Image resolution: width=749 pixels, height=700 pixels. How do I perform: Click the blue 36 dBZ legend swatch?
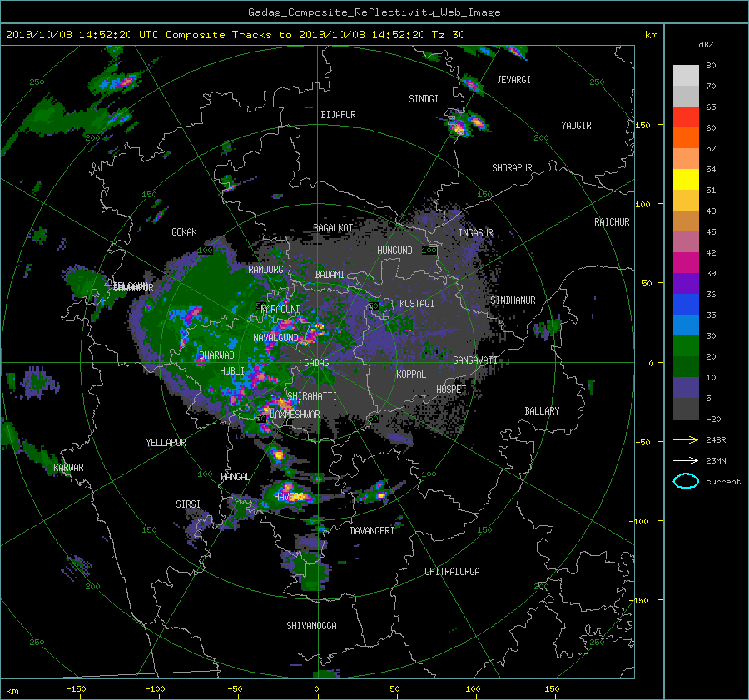[686, 304]
